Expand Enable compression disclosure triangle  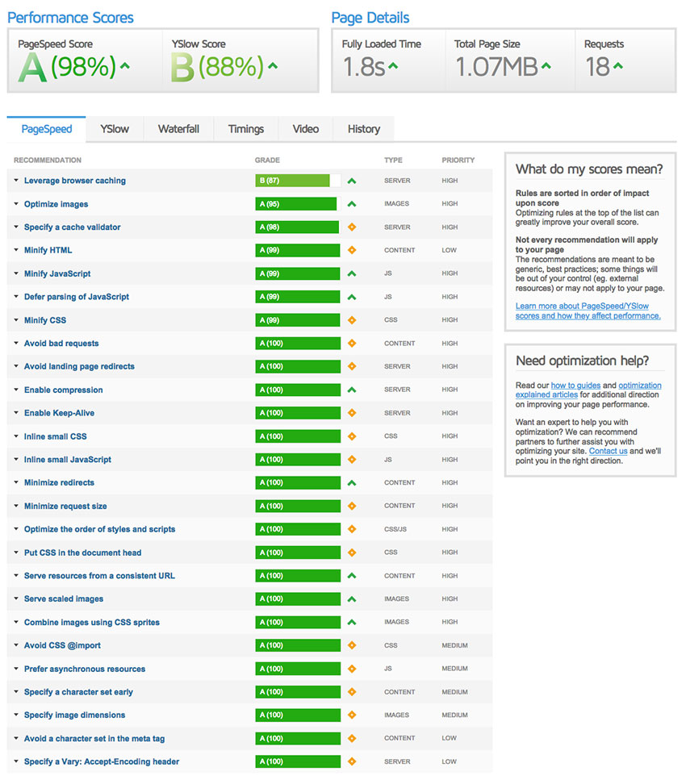point(16,390)
